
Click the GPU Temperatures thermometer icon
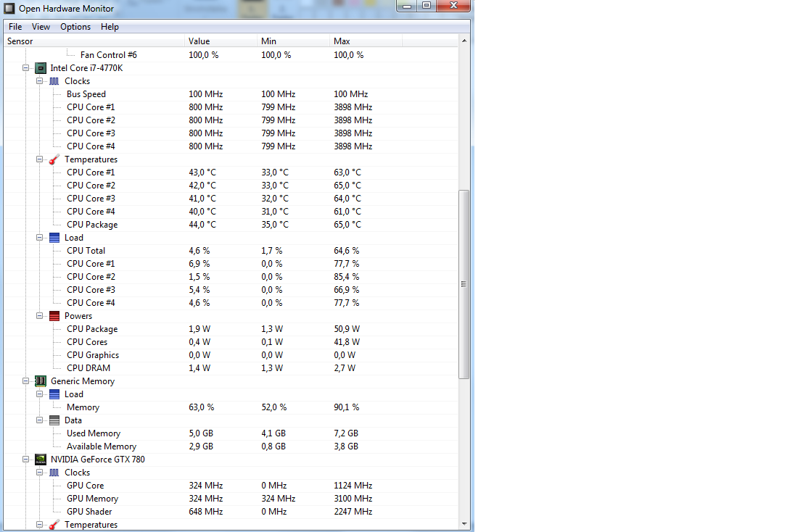[x=54, y=525]
